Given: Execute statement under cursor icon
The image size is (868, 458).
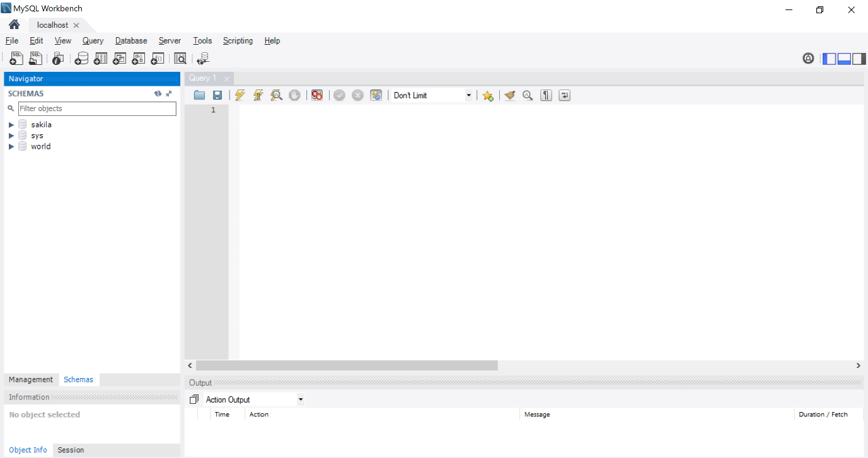Looking at the screenshot, I should 258,95.
